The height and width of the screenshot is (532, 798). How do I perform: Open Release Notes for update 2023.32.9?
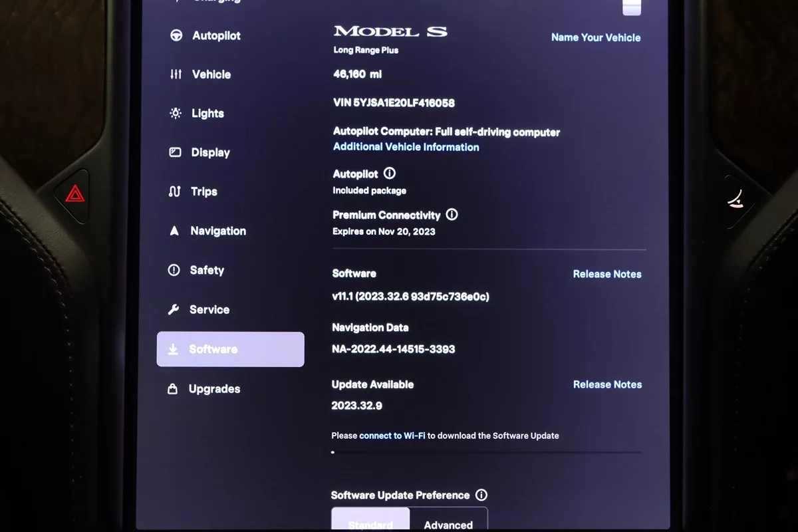pos(607,384)
